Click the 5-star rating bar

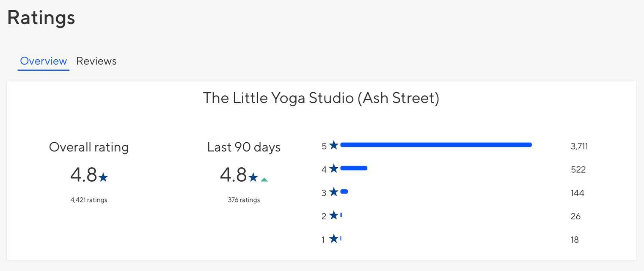click(x=436, y=145)
